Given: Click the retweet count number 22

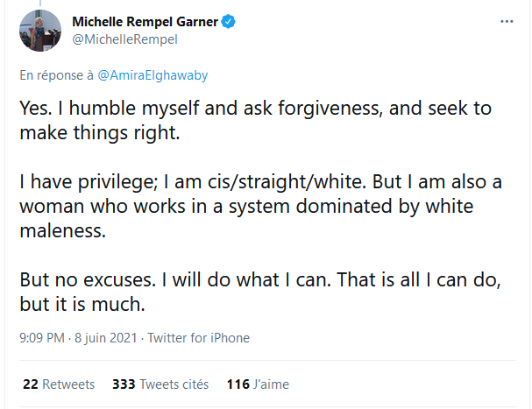Looking at the screenshot, I should (x=30, y=384).
